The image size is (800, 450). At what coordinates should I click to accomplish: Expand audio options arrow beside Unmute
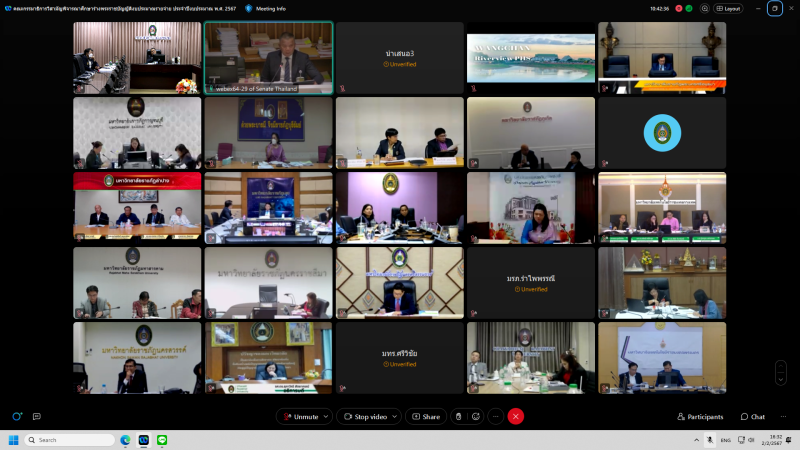click(326, 416)
